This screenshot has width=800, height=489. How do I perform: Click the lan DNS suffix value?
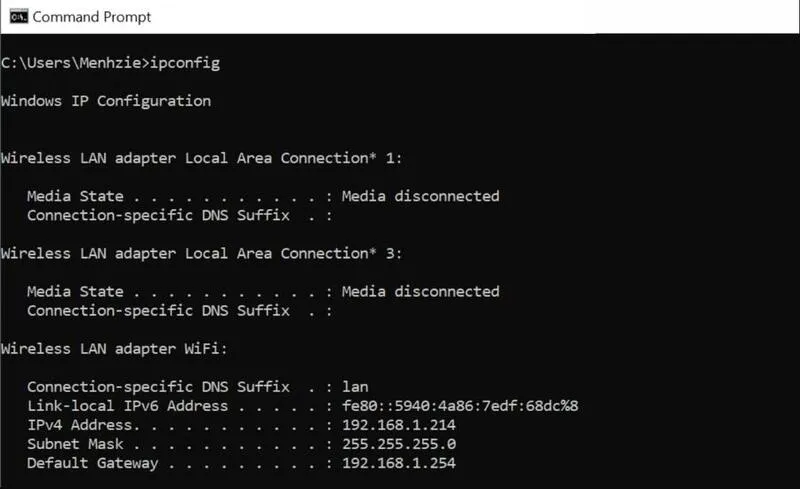pyautogui.click(x=355, y=387)
